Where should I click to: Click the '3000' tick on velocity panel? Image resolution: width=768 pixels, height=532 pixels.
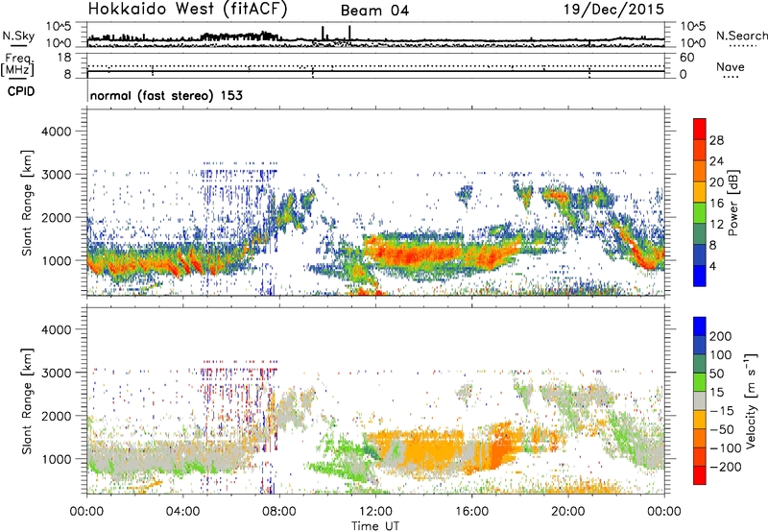tap(56, 373)
